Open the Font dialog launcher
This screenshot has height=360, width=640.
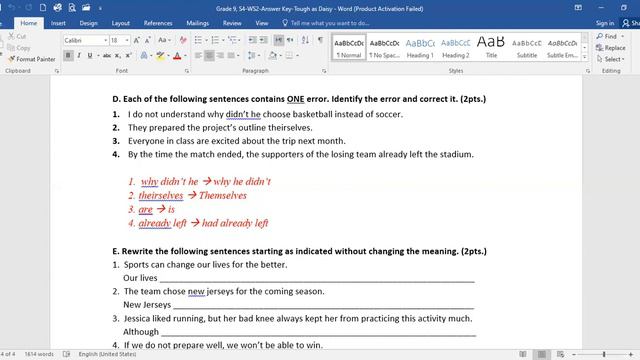[x=187, y=71]
